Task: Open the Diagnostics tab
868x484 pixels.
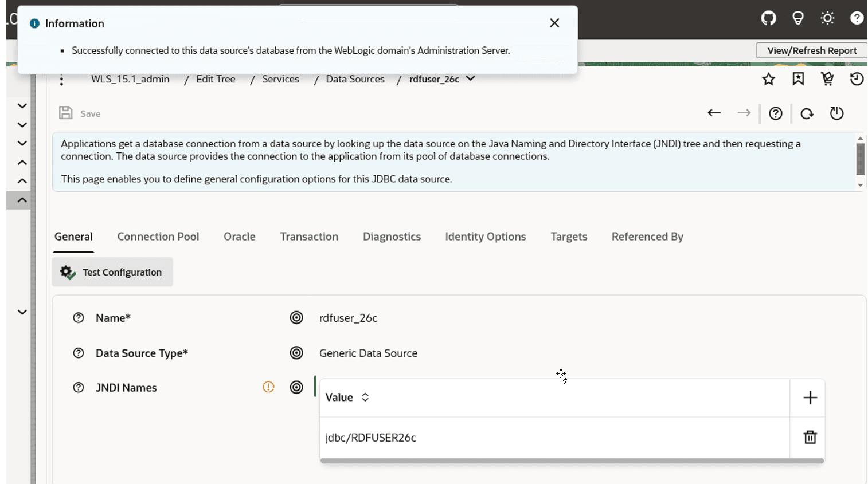Action: point(392,237)
